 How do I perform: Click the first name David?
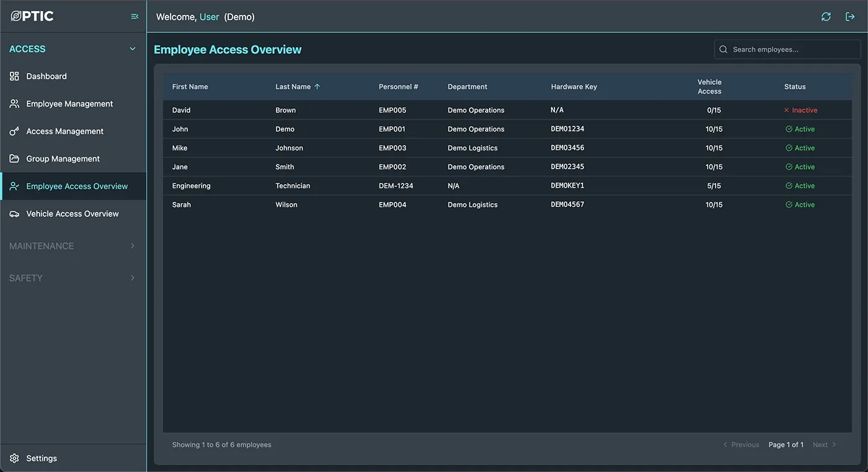coord(181,110)
